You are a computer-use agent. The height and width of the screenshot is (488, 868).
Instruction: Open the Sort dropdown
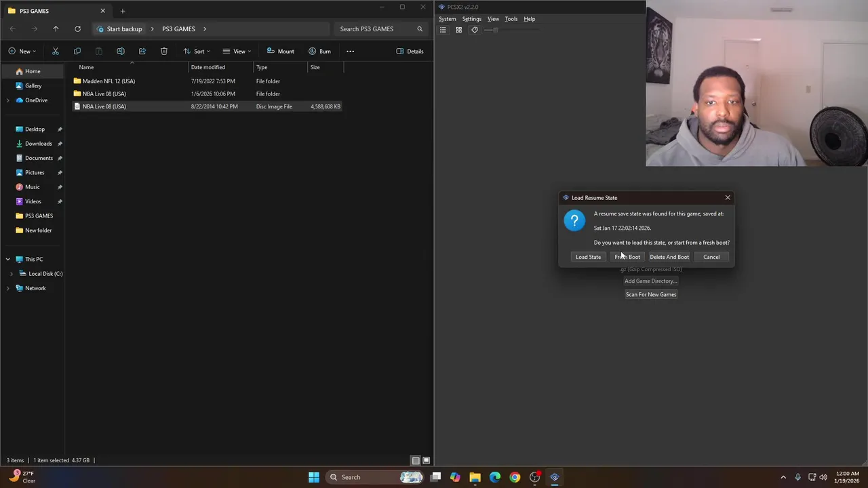[197, 52]
